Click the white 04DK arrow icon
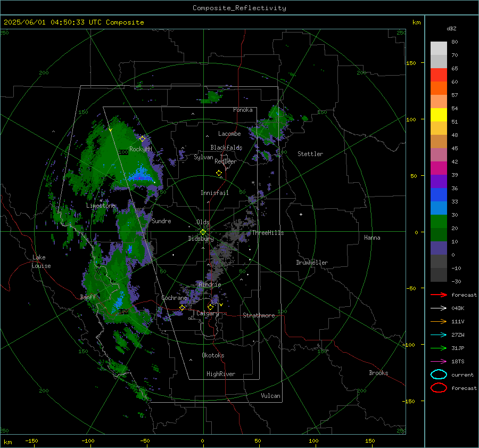The image size is (479, 448). (439, 308)
